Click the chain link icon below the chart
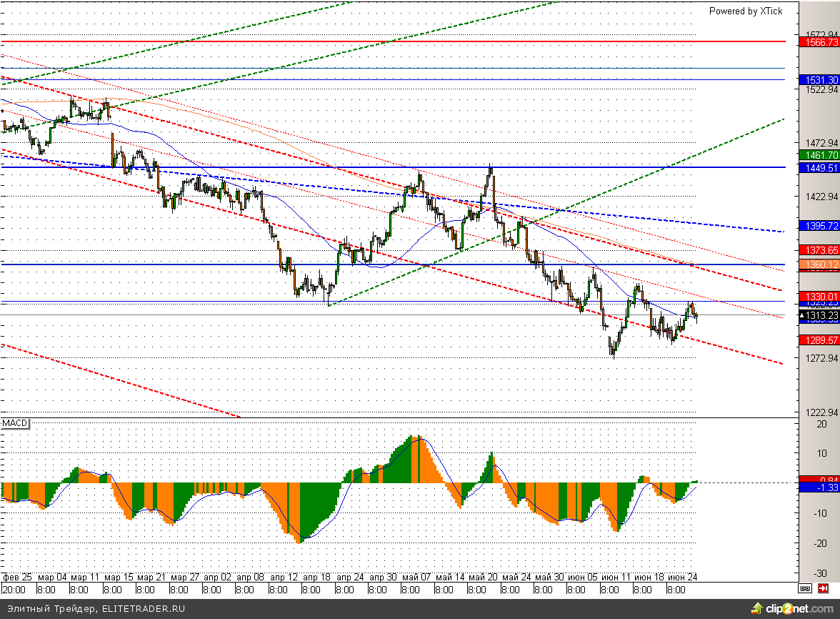 point(805,589)
